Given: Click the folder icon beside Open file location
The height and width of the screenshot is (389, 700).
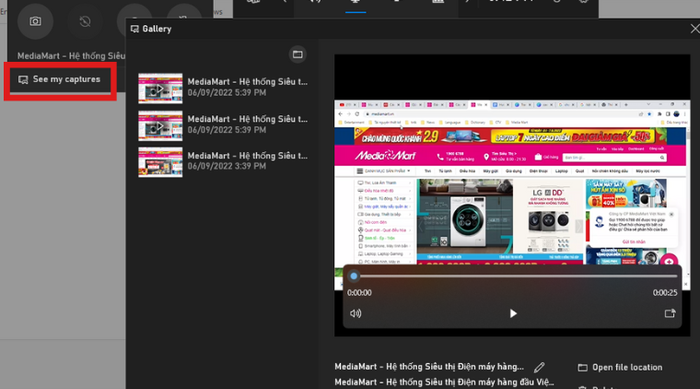Looking at the screenshot, I should [583, 368].
